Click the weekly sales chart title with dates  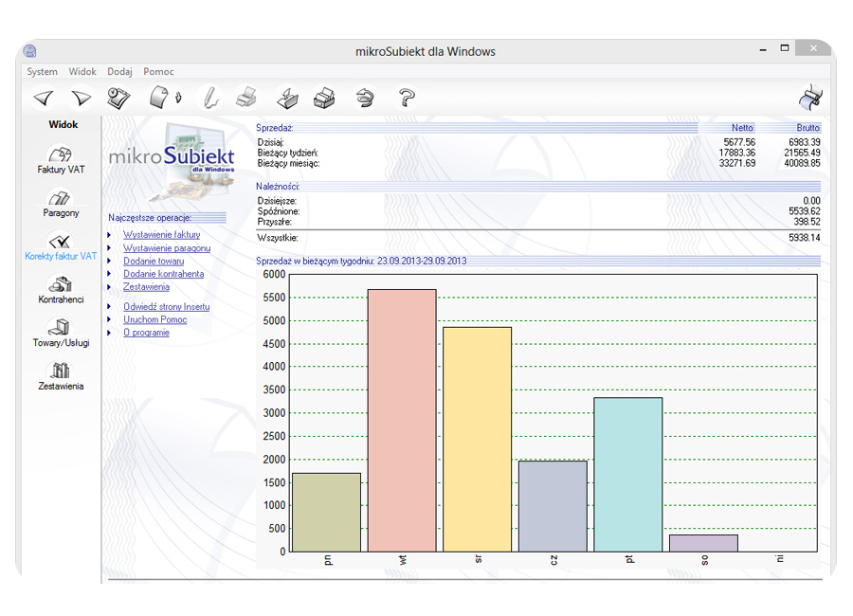[361, 261]
